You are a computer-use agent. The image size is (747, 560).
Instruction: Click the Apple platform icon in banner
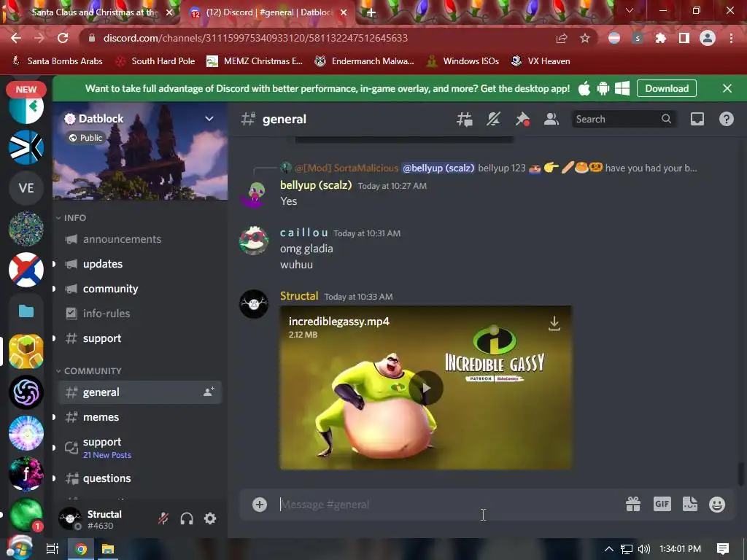584,88
